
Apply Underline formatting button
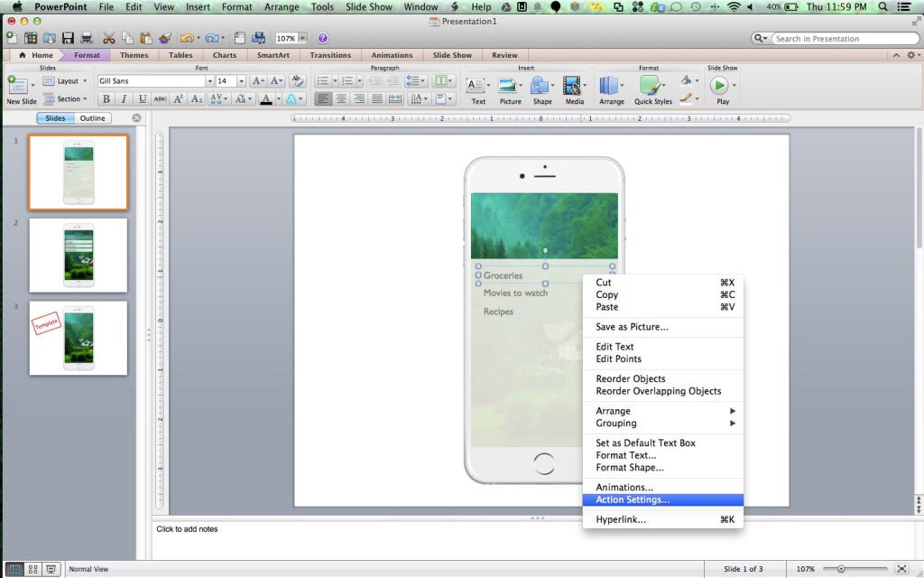[142, 99]
